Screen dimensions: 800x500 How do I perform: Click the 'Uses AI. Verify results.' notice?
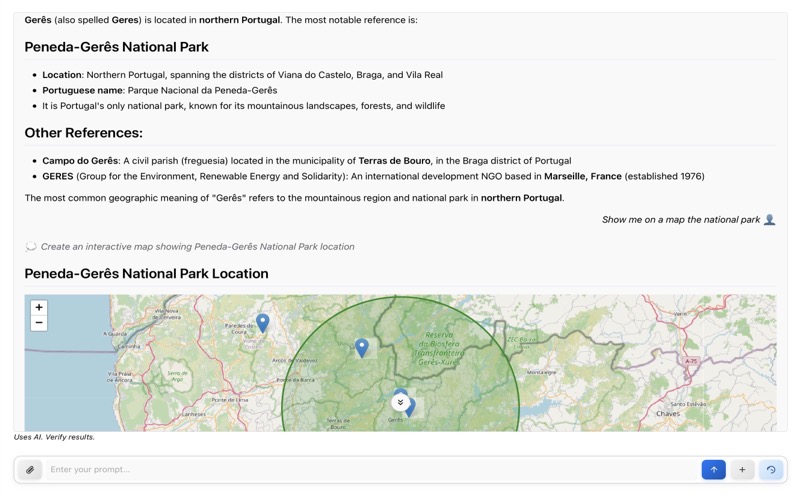[54, 437]
